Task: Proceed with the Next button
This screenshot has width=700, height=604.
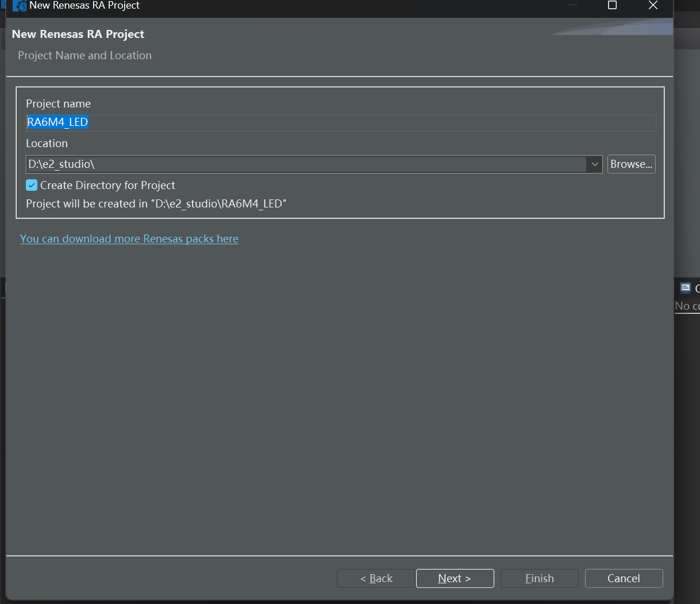Action: pyautogui.click(x=455, y=579)
